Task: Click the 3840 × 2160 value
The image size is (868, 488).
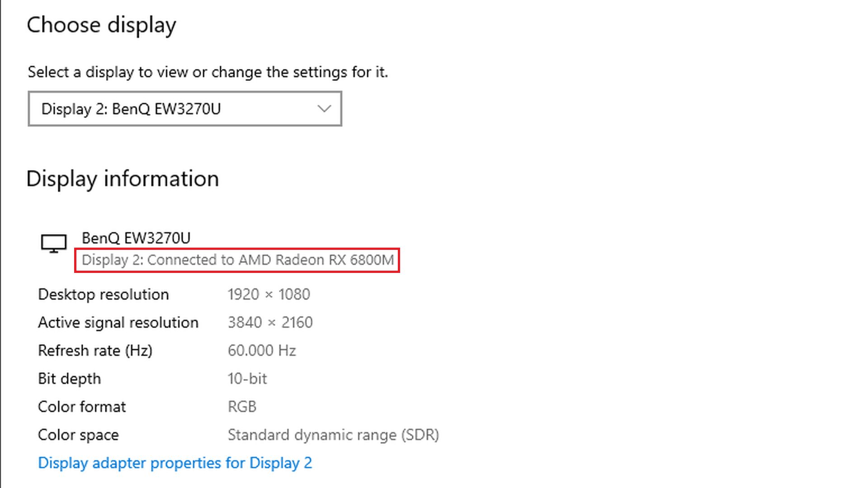Action: (270, 323)
